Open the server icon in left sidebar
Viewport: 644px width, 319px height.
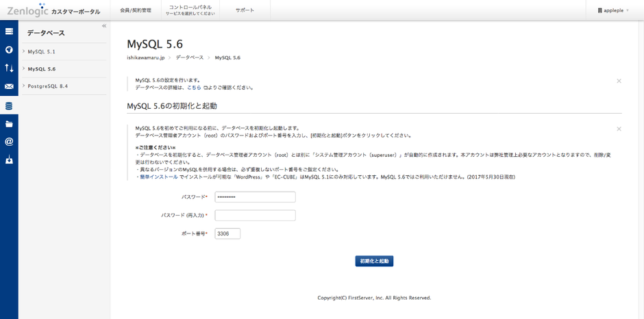pos(9,31)
